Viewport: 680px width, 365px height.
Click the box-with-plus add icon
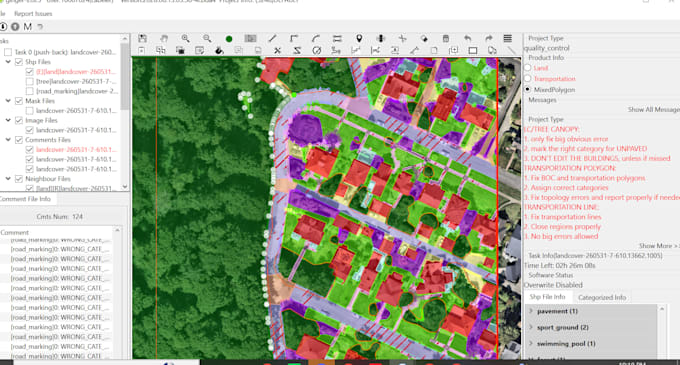pos(453,50)
